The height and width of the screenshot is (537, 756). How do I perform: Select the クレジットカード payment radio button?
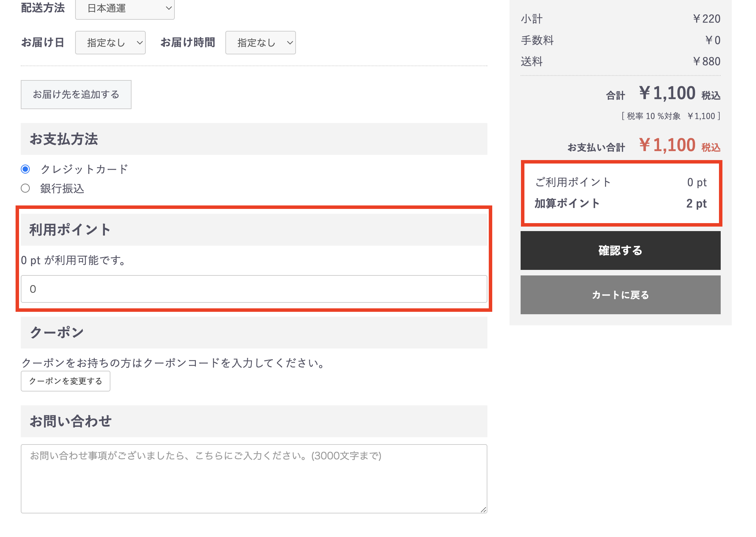(x=25, y=169)
